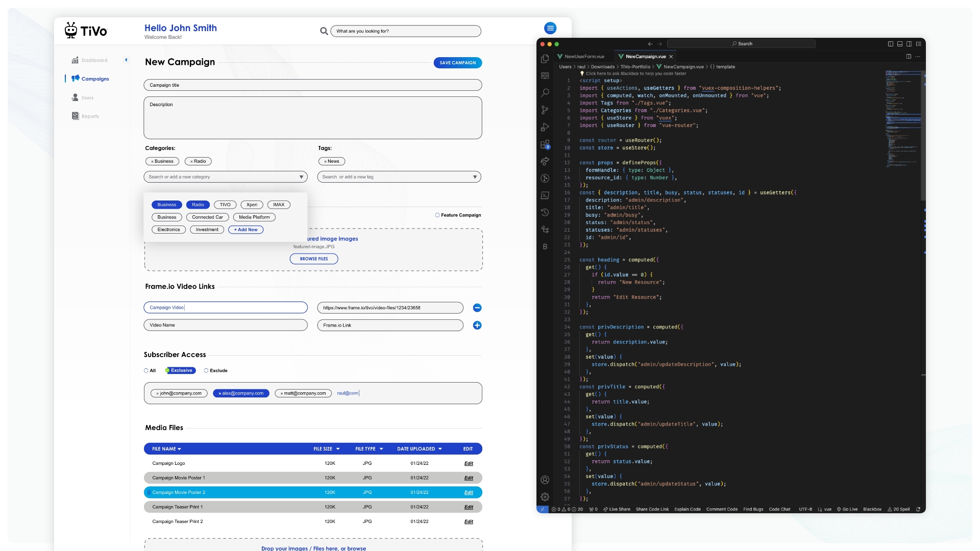Open the Run and Debug view
This screenshot has height=551, width=980.
click(545, 127)
